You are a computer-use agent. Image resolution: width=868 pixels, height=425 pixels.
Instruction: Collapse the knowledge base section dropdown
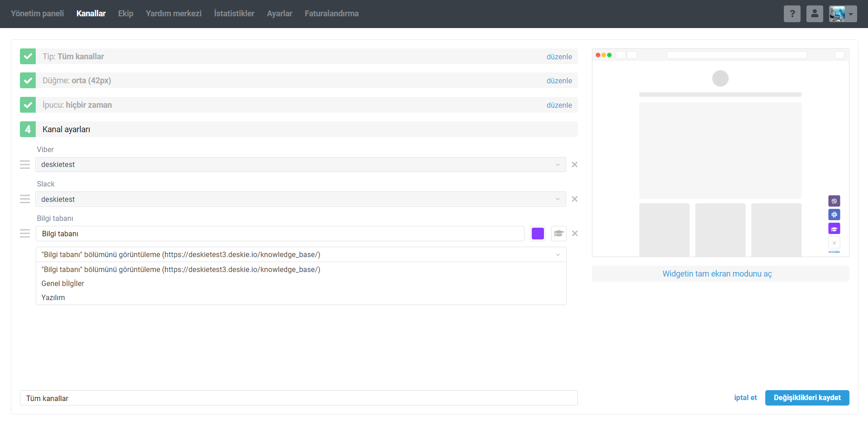coord(300,254)
